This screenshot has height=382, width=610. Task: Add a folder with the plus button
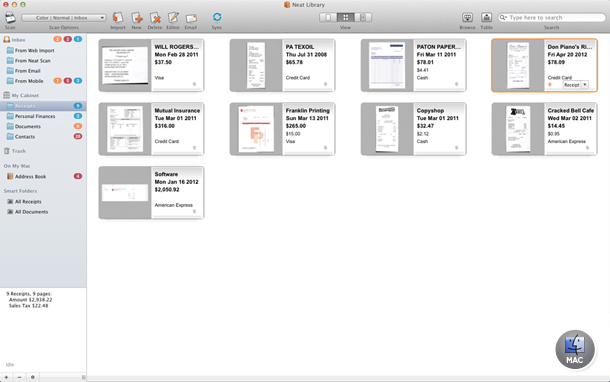coord(6,377)
